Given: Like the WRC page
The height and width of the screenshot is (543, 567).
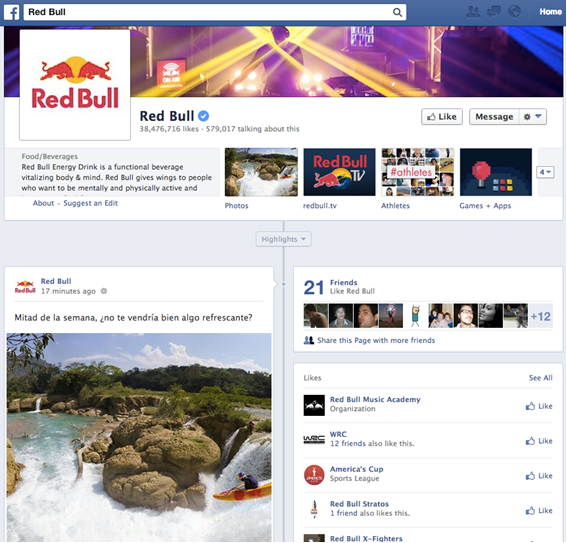Looking at the screenshot, I should coord(539,441).
